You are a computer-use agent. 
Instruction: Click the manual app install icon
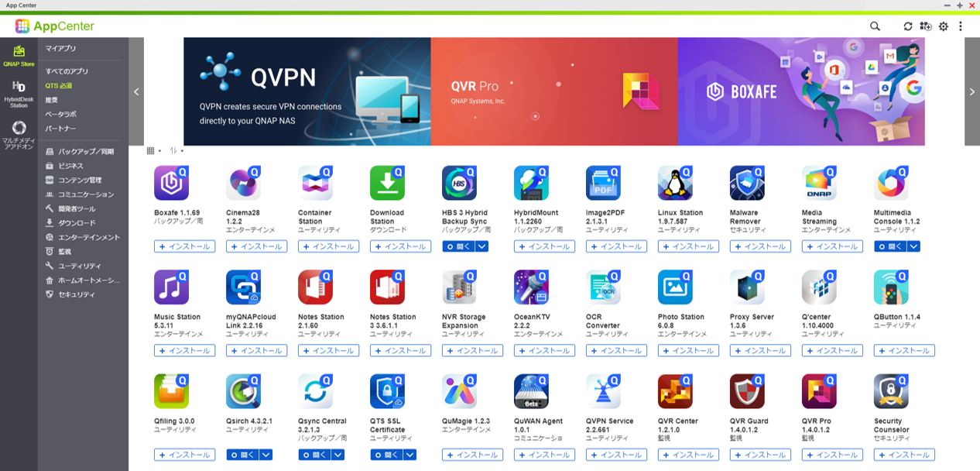click(926, 26)
